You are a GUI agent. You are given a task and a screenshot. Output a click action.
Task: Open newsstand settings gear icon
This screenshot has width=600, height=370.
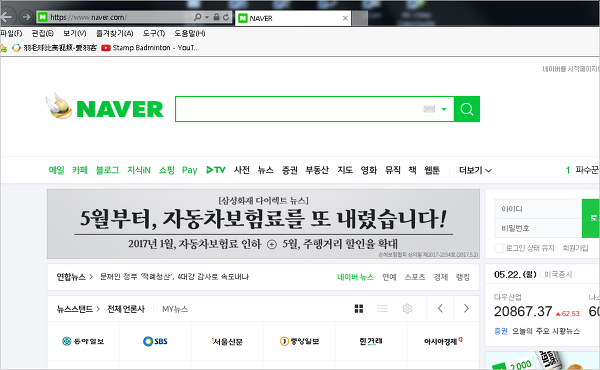pyautogui.click(x=407, y=308)
